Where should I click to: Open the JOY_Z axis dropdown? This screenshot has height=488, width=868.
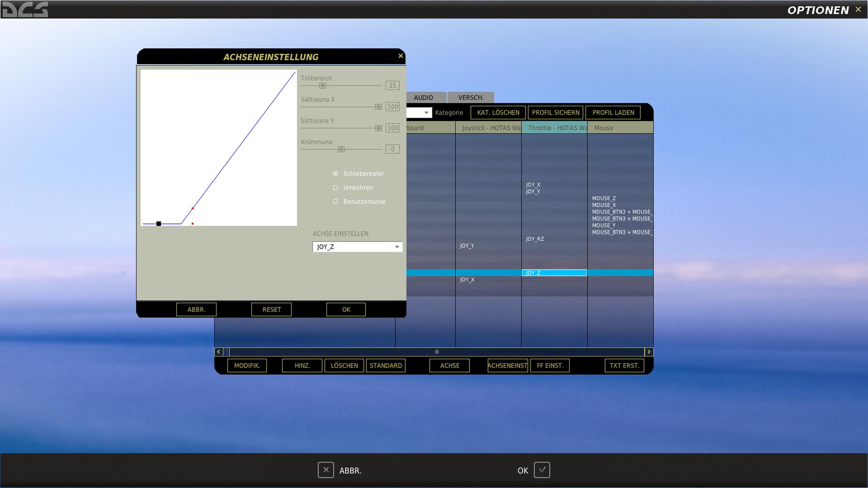(x=357, y=247)
